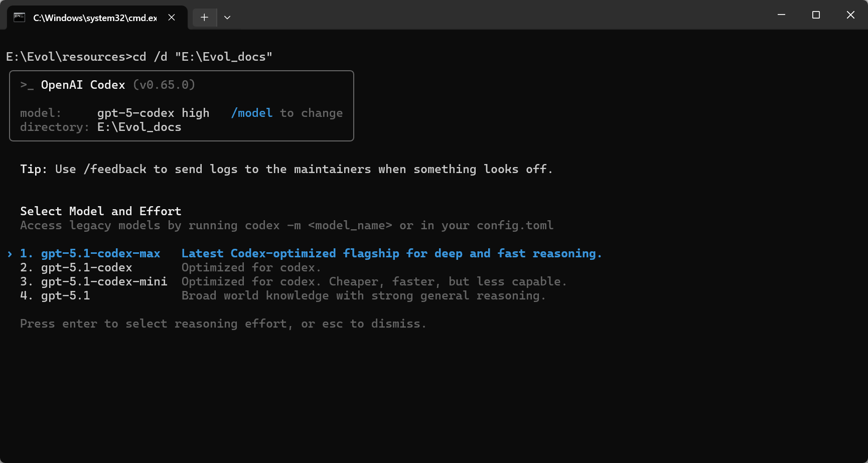Click the /model command text
Screen dimensions: 868x463
tap(252, 113)
